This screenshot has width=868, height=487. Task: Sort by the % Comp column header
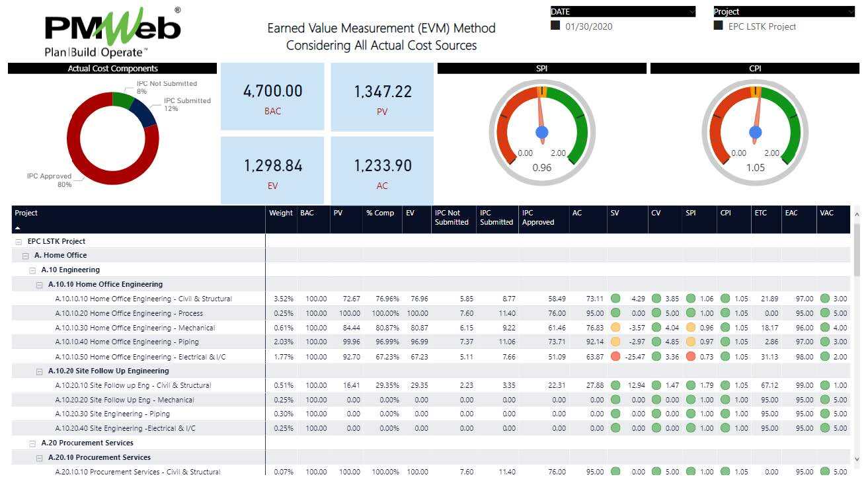[x=380, y=213]
